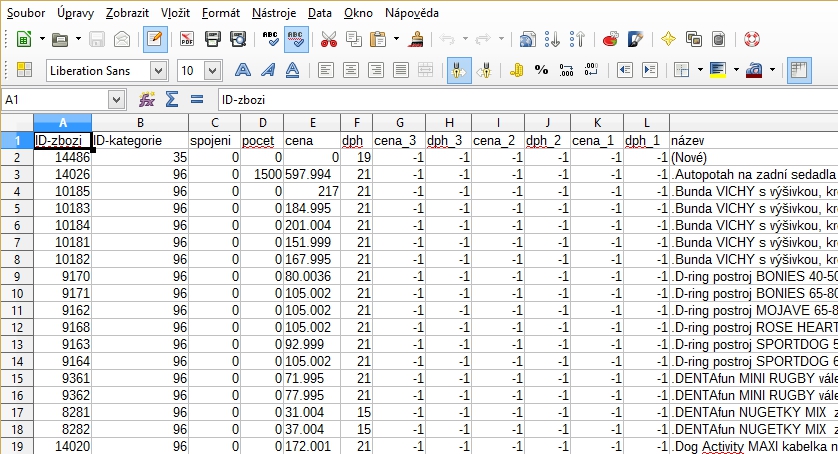The image size is (838, 454).
Task: Toggle the Edit File mode button
Action: coord(154,40)
